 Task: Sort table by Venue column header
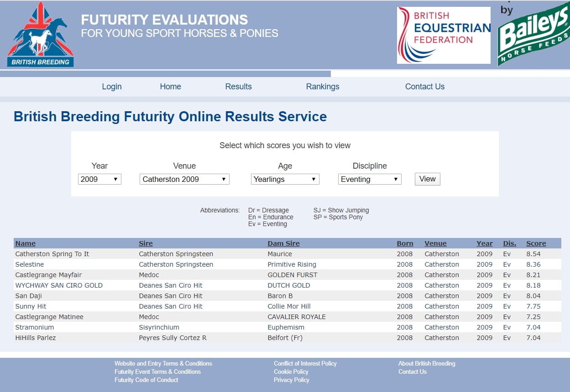coord(435,243)
